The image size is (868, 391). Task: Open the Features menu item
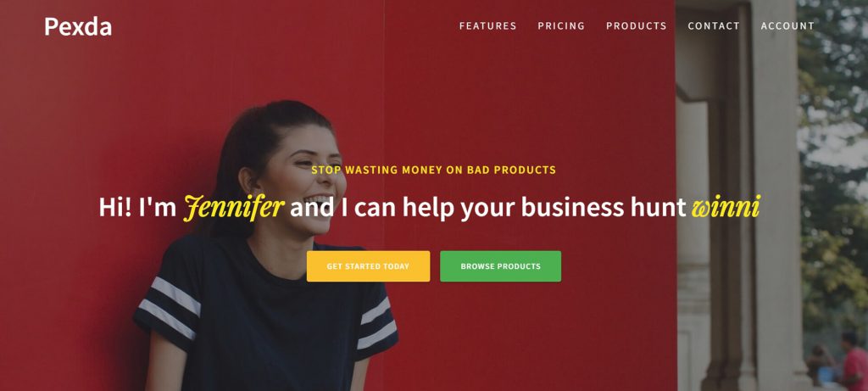click(x=487, y=26)
